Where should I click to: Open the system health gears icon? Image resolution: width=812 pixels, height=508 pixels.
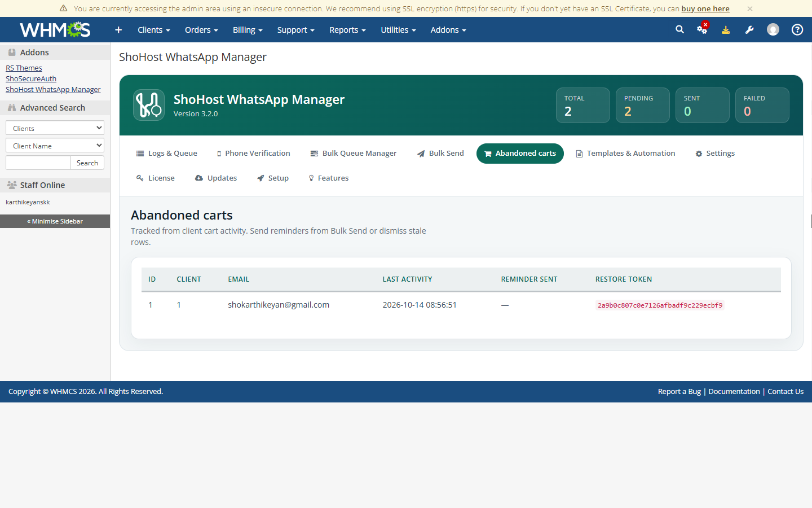click(702, 29)
